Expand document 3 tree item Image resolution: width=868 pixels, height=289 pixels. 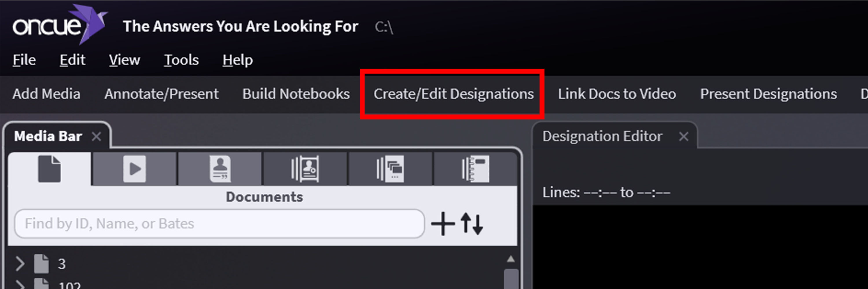[x=20, y=264]
